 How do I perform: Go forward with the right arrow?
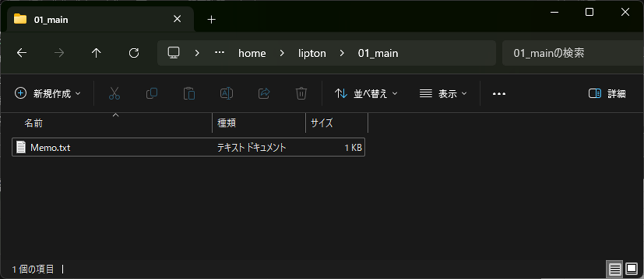[x=59, y=53]
